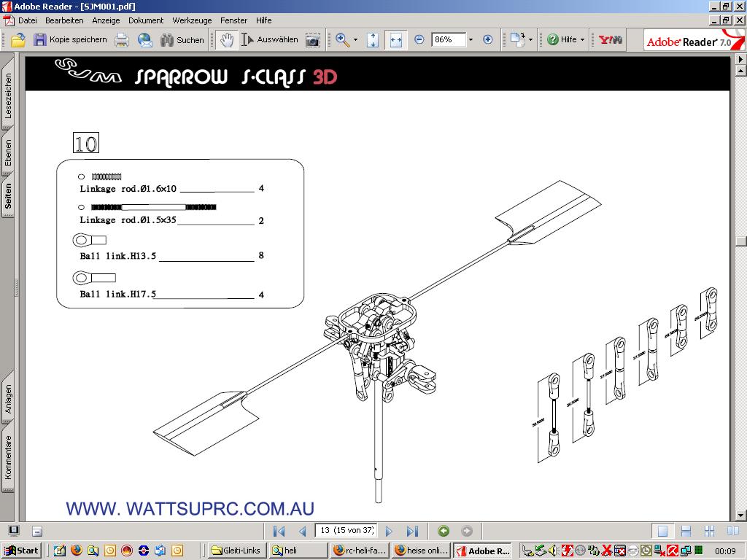Click the Yahoo search toolbar icon
The image size is (747, 560).
tap(611, 40)
